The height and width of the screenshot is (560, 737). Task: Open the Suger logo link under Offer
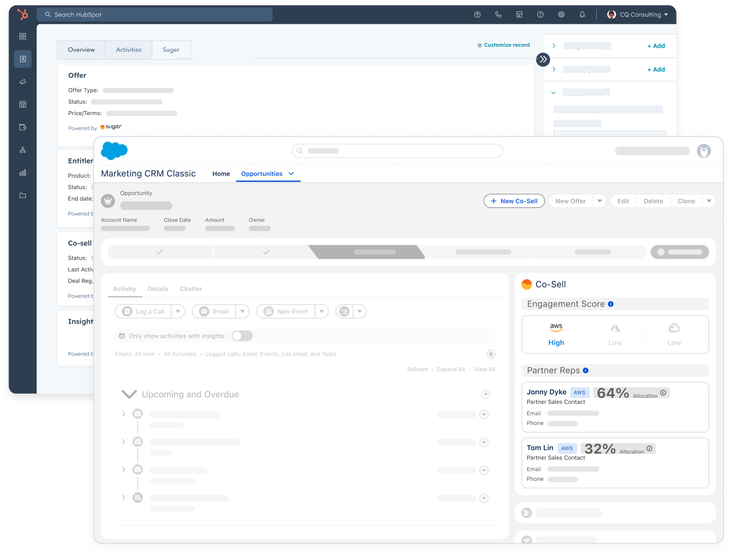click(112, 126)
